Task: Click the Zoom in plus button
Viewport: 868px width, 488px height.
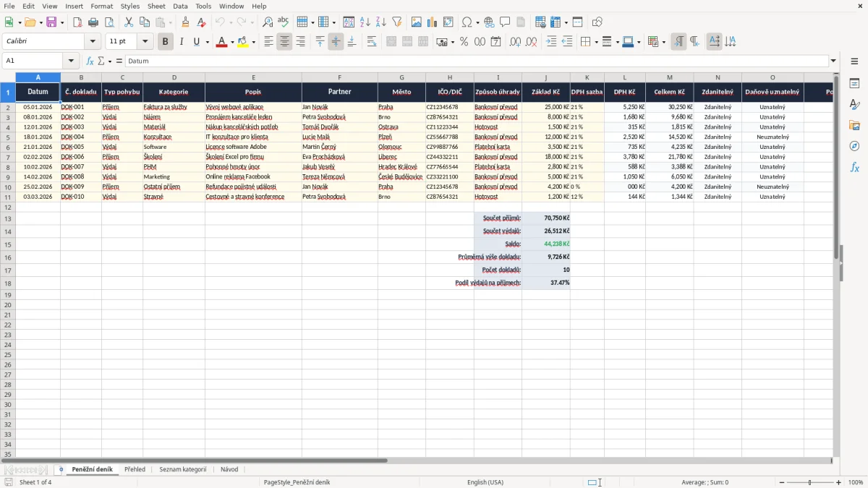Action: click(839, 482)
